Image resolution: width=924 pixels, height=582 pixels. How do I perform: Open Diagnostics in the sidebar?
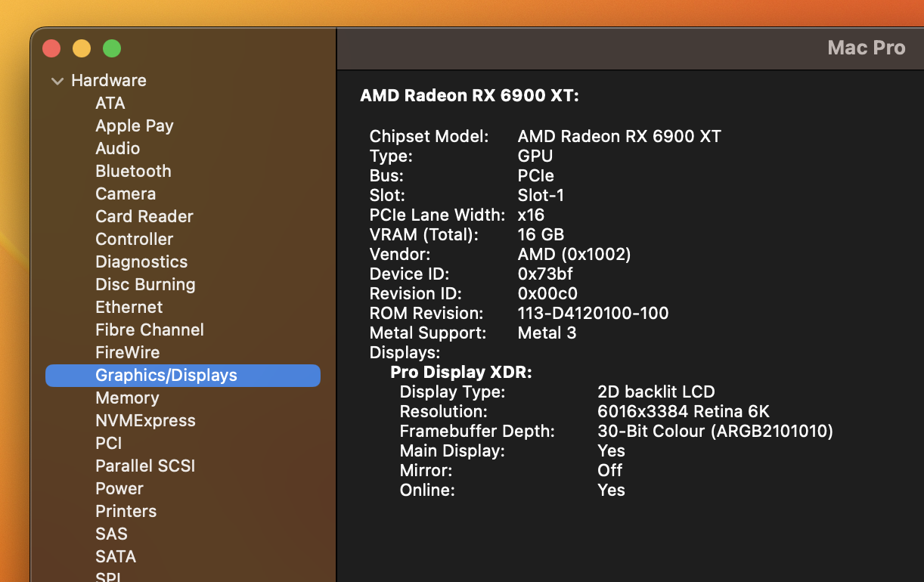pyautogui.click(x=141, y=262)
